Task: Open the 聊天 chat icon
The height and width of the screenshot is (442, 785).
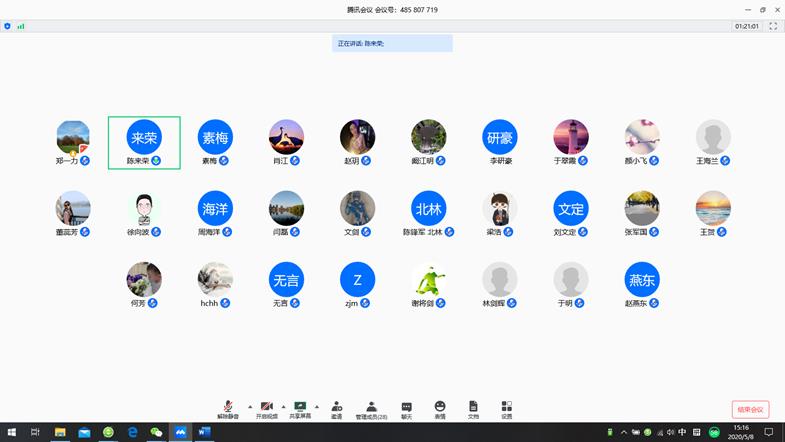Action: click(406, 408)
